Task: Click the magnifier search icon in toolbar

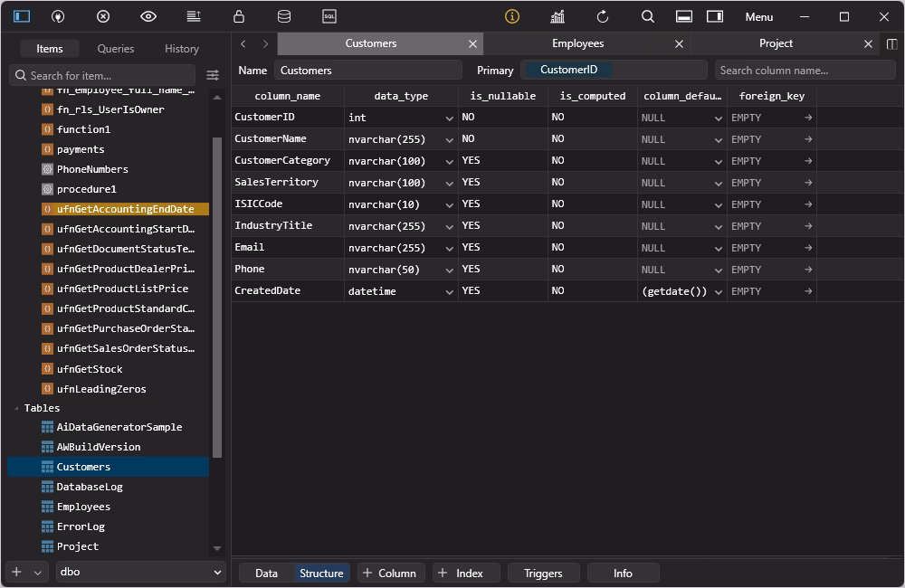Action: pyautogui.click(x=648, y=16)
